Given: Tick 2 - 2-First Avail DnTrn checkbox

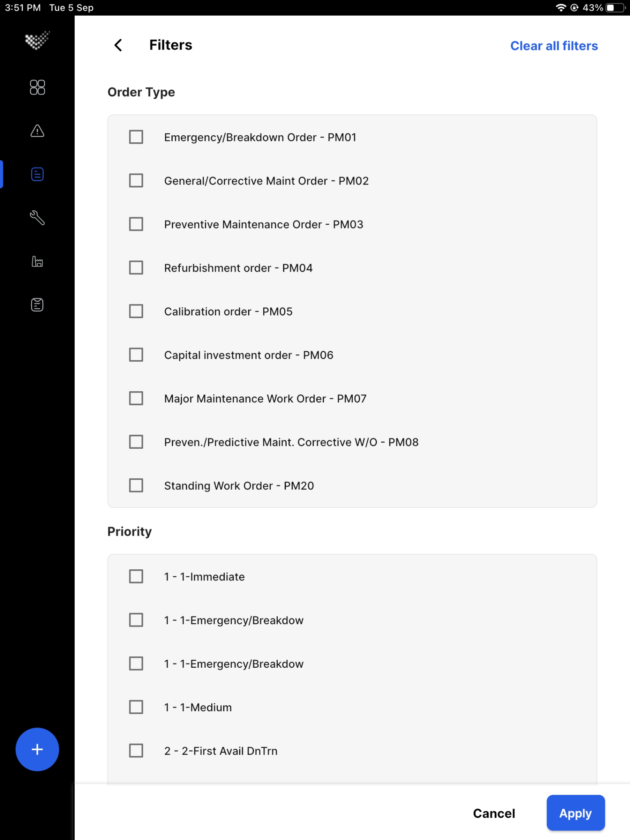Looking at the screenshot, I should coord(136,751).
